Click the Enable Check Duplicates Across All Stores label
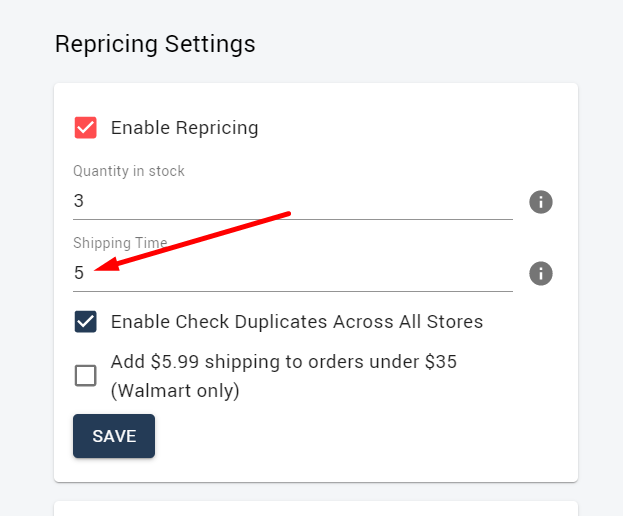 coord(297,322)
